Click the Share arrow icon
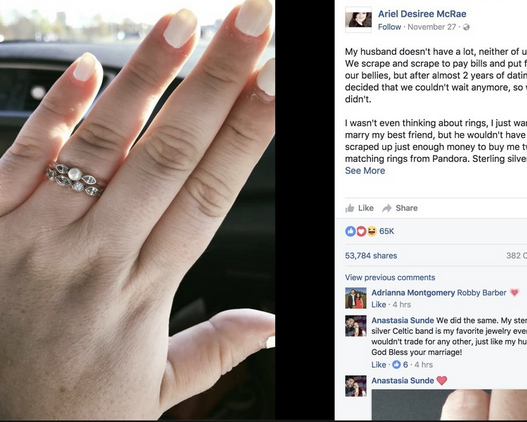 (387, 208)
